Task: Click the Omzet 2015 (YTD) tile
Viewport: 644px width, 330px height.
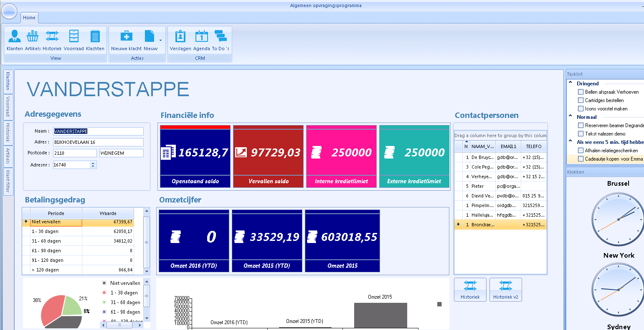Action: click(267, 241)
